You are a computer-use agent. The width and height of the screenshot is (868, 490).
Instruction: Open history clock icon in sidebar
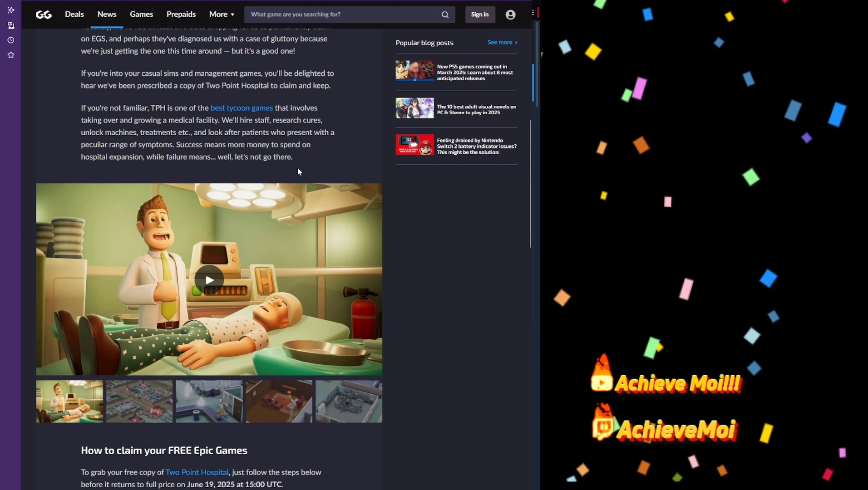11,40
